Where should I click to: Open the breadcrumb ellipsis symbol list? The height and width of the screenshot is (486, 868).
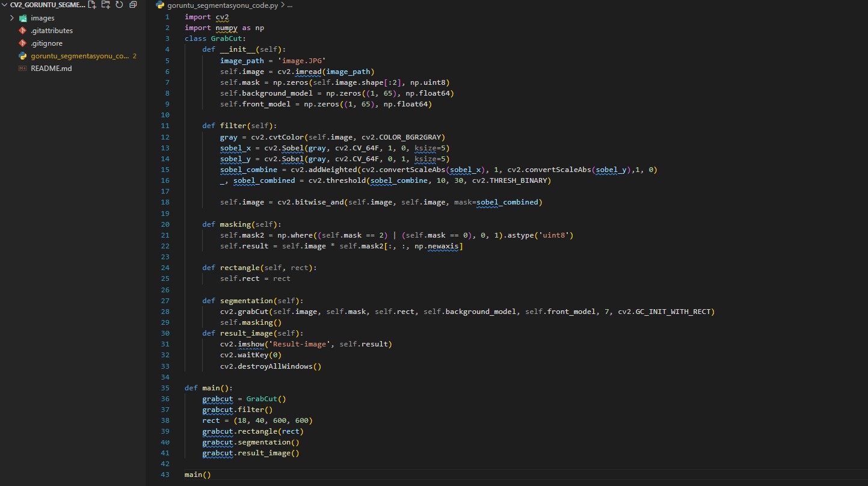(290, 5)
